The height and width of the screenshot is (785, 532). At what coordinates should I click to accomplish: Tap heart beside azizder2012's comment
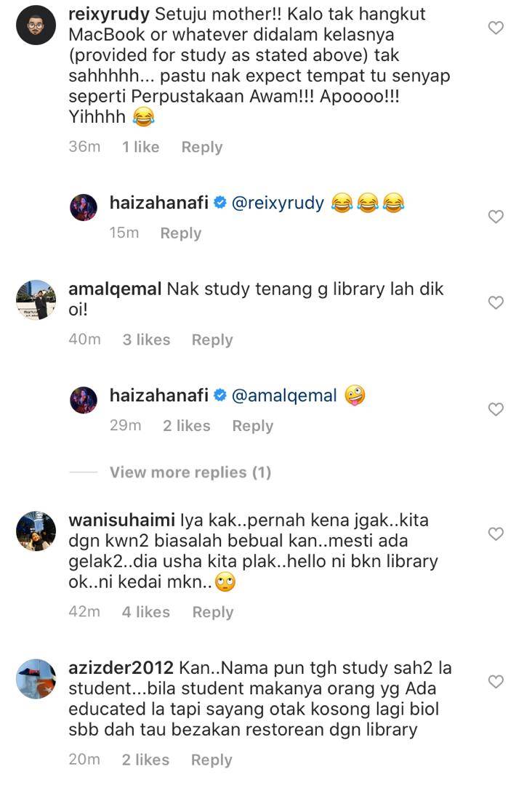tap(496, 681)
